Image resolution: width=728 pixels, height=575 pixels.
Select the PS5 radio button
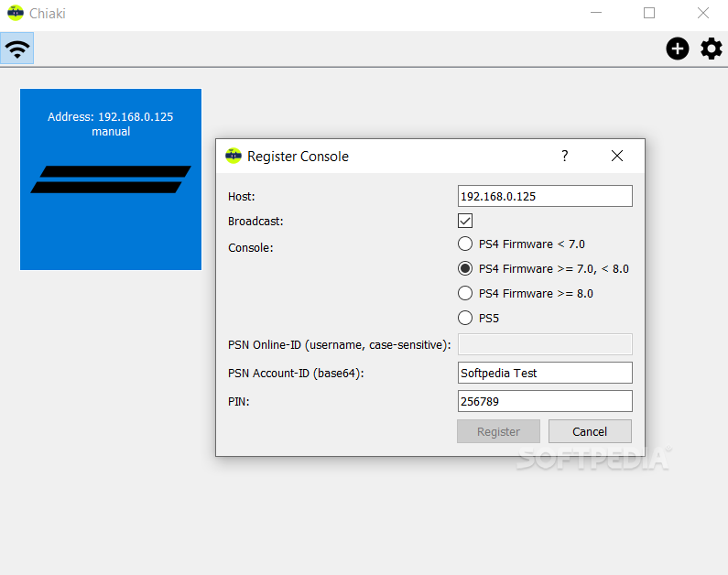(465, 318)
